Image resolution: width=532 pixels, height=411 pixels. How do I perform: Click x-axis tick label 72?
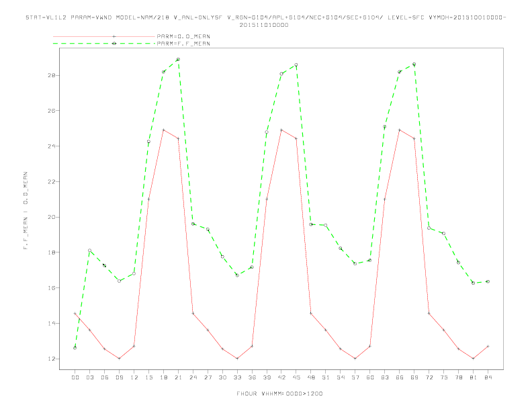[x=429, y=377]
